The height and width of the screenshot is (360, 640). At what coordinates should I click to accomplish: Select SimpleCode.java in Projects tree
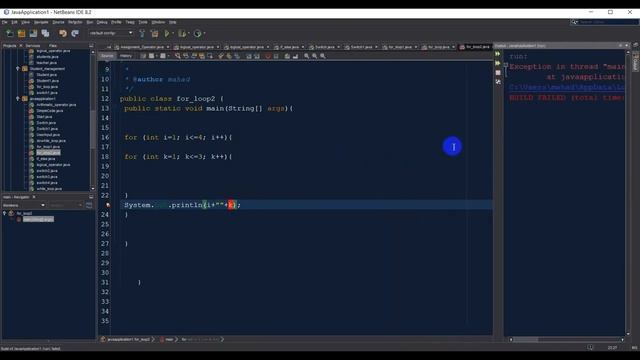coord(49,111)
